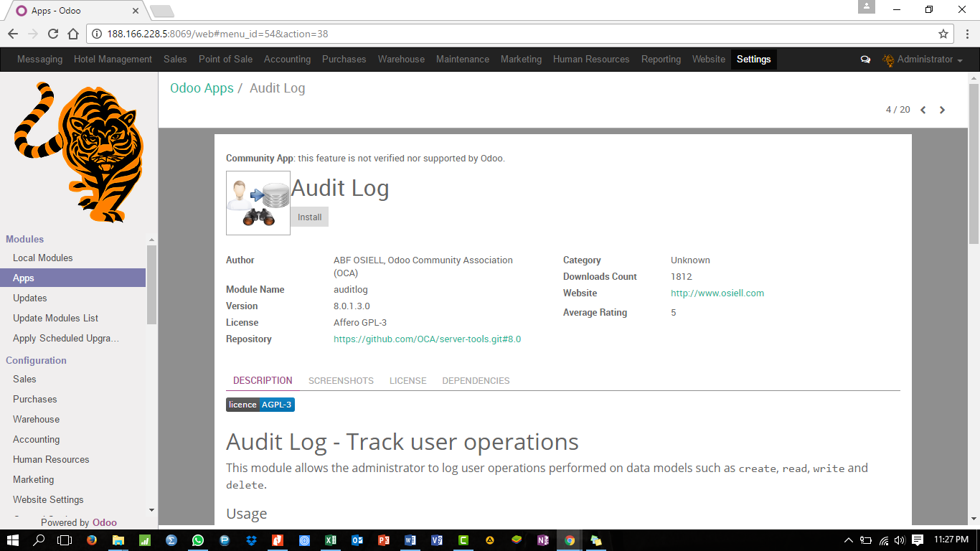This screenshot has width=980, height=551.
Task: Click the main page vertical scrollbar
Action: coord(974,165)
